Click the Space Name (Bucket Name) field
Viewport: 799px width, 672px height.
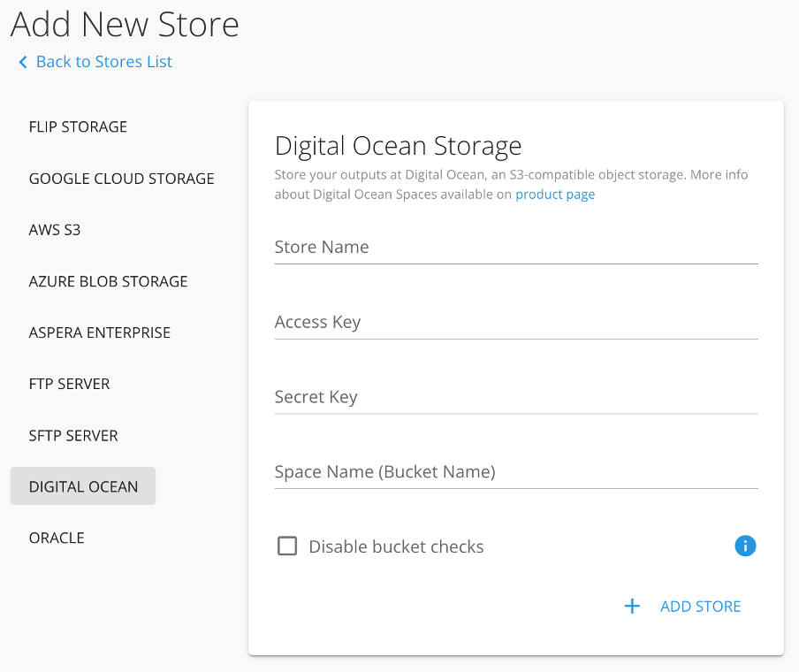pos(516,472)
